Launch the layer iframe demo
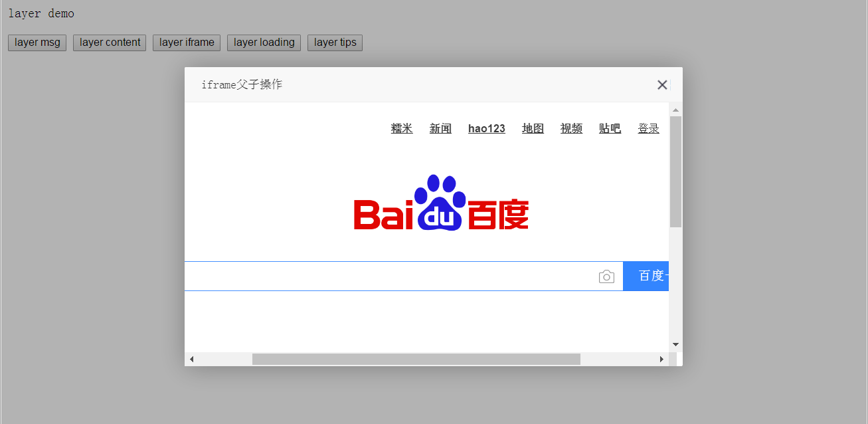The height and width of the screenshot is (424, 868). click(187, 43)
